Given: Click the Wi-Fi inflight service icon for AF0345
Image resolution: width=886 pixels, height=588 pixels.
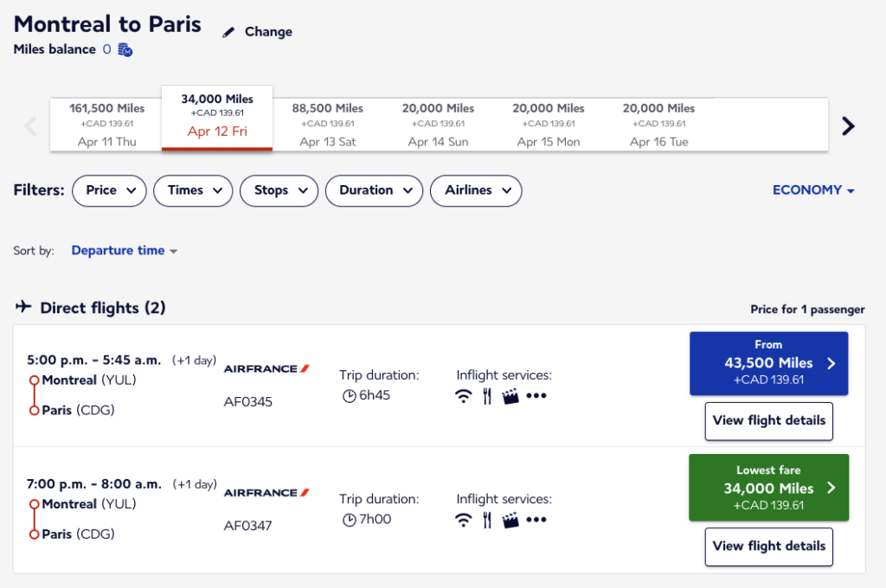Looking at the screenshot, I should 463,396.
